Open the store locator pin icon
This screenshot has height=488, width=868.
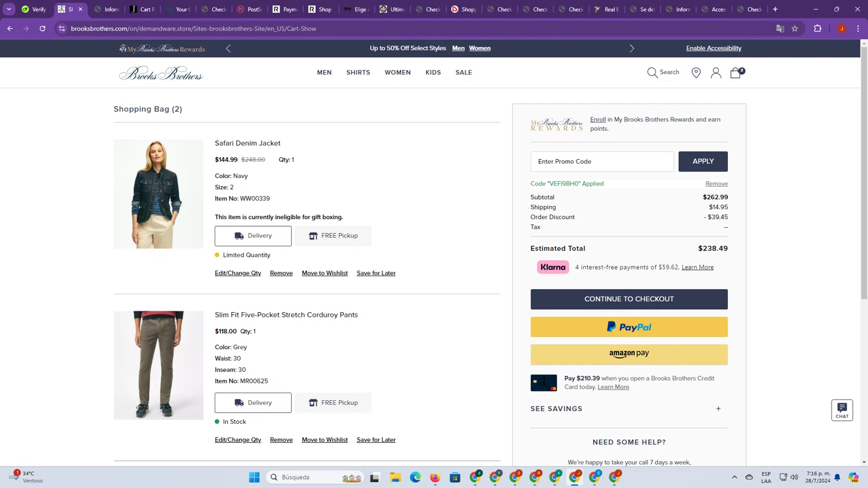pos(696,72)
